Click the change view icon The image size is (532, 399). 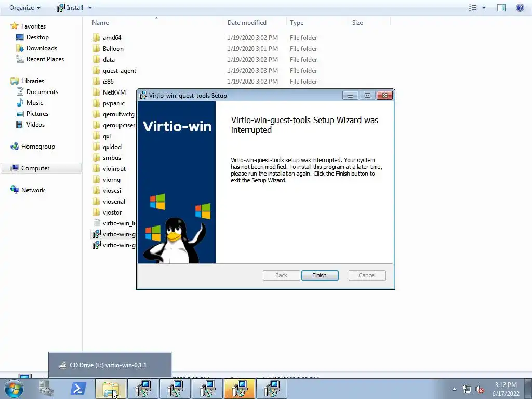(x=473, y=7)
